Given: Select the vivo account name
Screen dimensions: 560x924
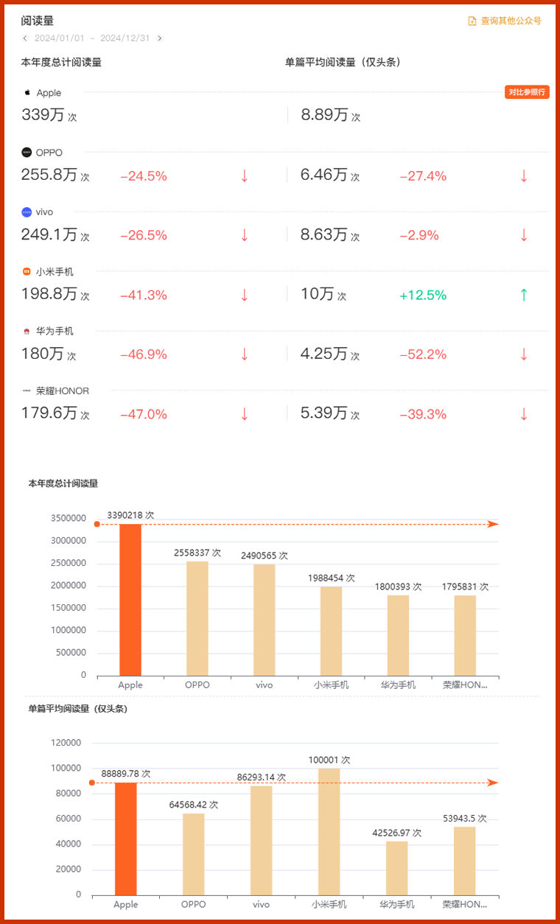Looking at the screenshot, I should [44, 212].
